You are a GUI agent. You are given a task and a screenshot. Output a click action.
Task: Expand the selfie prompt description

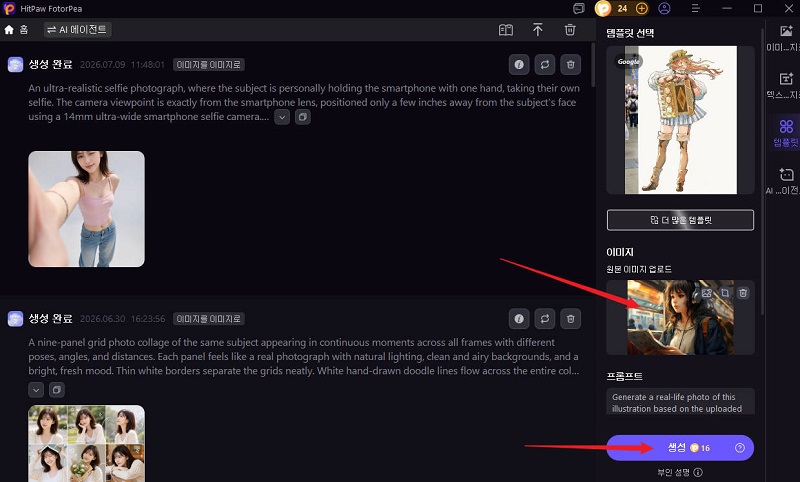282,117
